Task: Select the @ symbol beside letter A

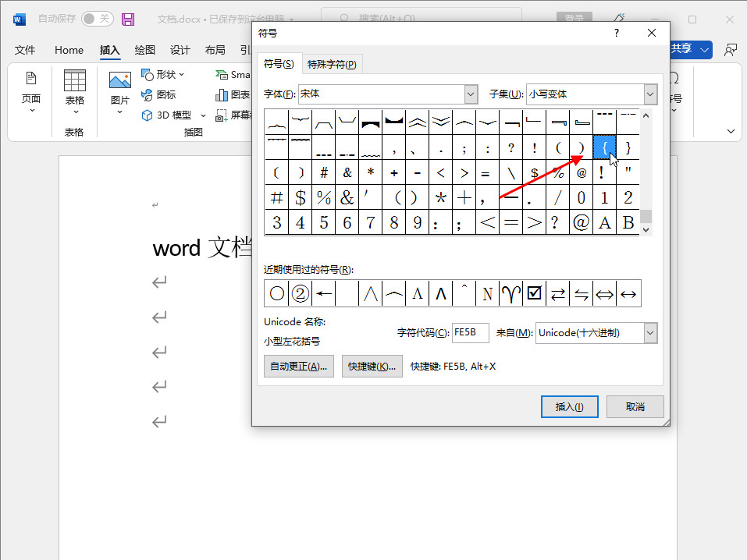Action: 581,222
